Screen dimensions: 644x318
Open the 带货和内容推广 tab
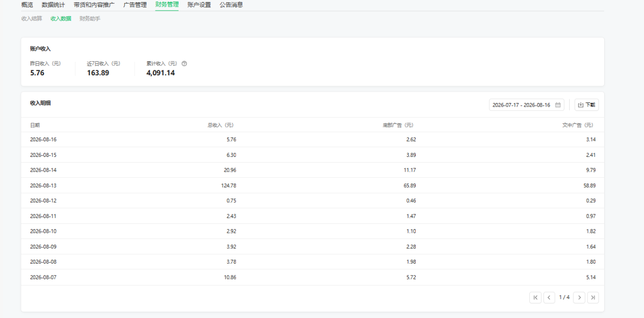pos(94,5)
